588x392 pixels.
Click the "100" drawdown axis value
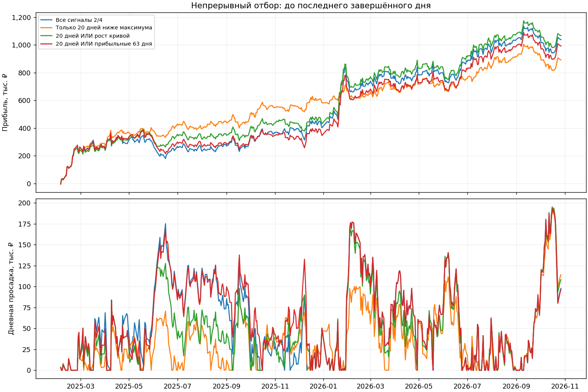pyautogui.click(x=25, y=287)
